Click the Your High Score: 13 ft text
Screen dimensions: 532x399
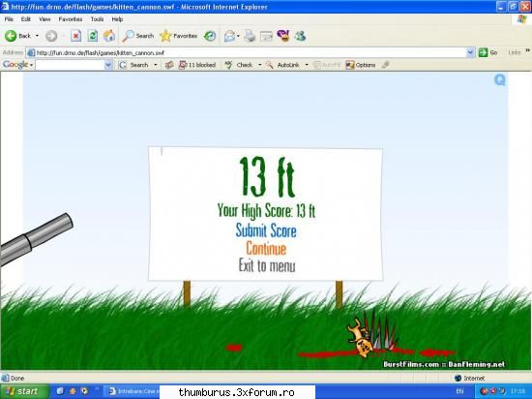click(x=266, y=211)
